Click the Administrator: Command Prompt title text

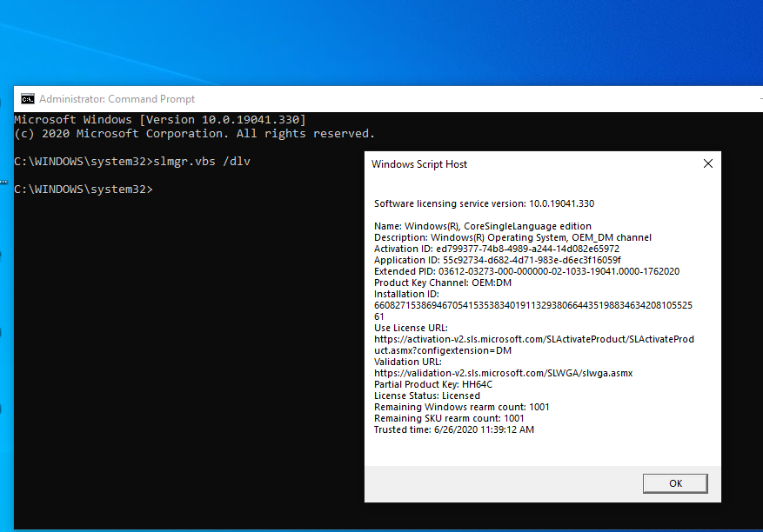pyautogui.click(x=117, y=99)
